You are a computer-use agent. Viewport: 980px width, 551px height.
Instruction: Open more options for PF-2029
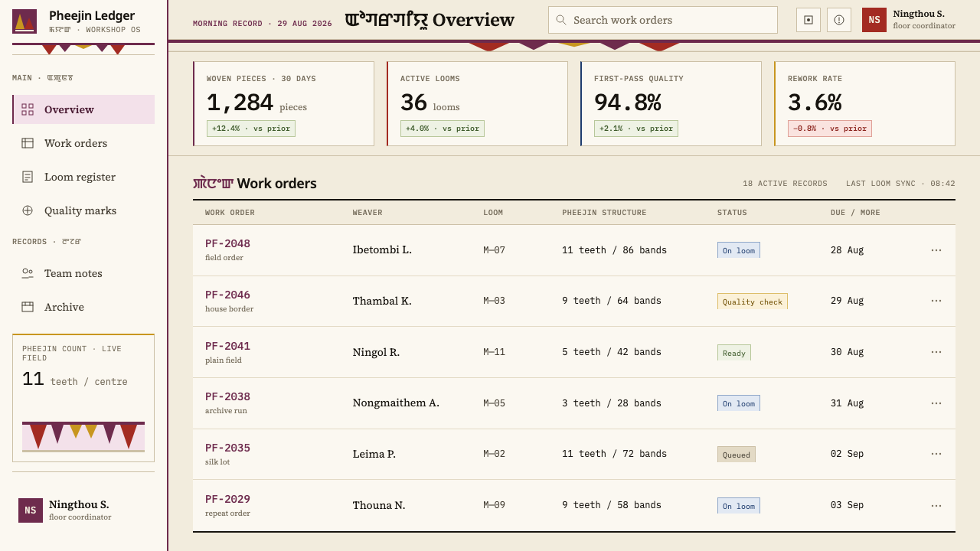pyautogui.click(x=936, y=505)
